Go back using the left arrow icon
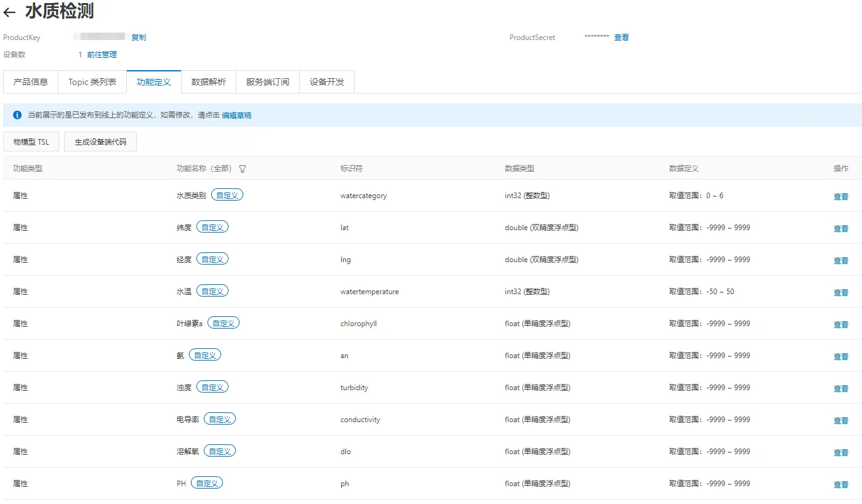This screenshot has height=504, width=862. (9, 12)
